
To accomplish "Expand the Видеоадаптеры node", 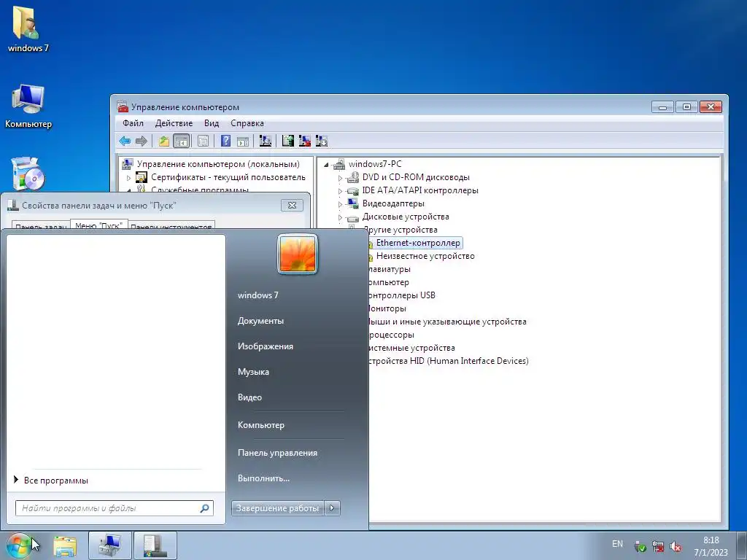I will (340, 204).
